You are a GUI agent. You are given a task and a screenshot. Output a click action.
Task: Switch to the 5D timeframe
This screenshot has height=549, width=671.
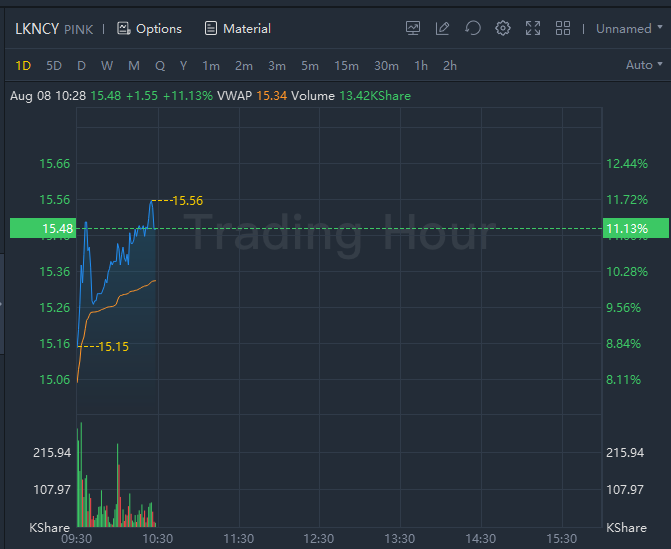(54, 66)
